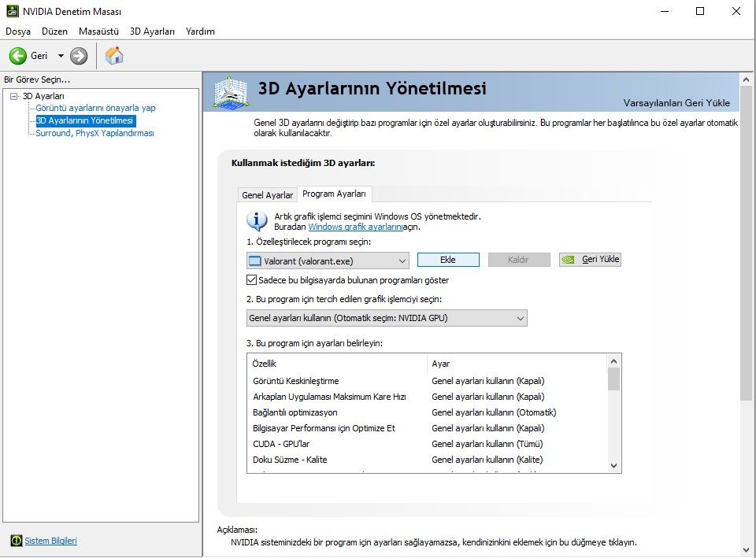Screen dimensions: 756x558
Task: Click the Sistem Bilgileri NVIDIA icon
Action: click(17, 541)
